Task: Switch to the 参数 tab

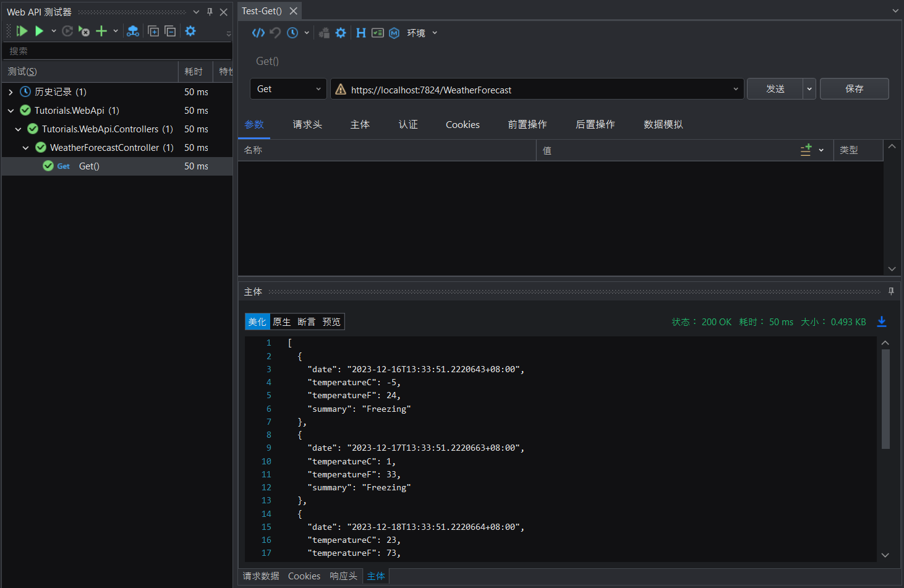Action: pyautogui.click(x=254, y=124)
